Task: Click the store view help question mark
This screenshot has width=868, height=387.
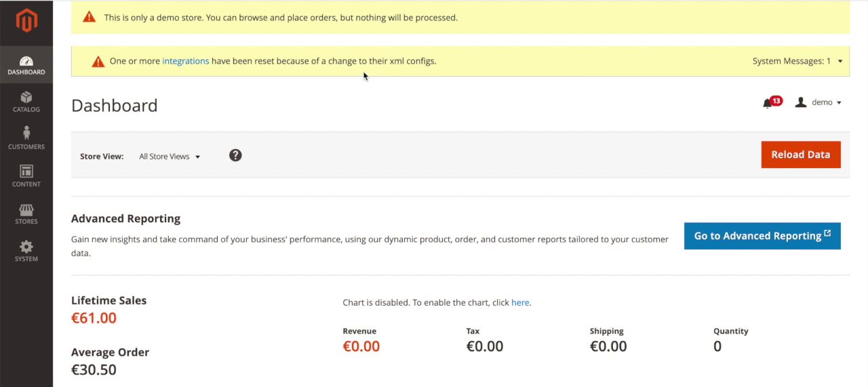Action: point(235,155)
